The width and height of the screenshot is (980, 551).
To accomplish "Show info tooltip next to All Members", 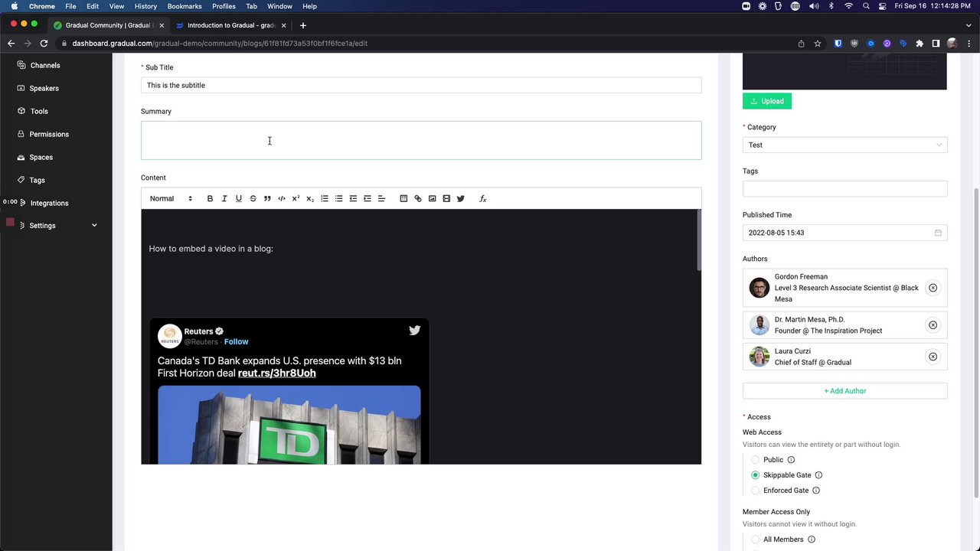I will (811, 540).
